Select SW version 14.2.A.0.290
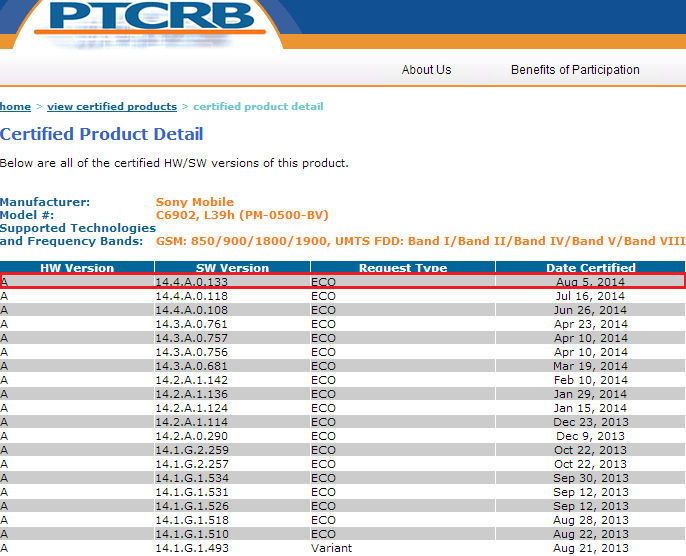686x556 pixels. 192,436
